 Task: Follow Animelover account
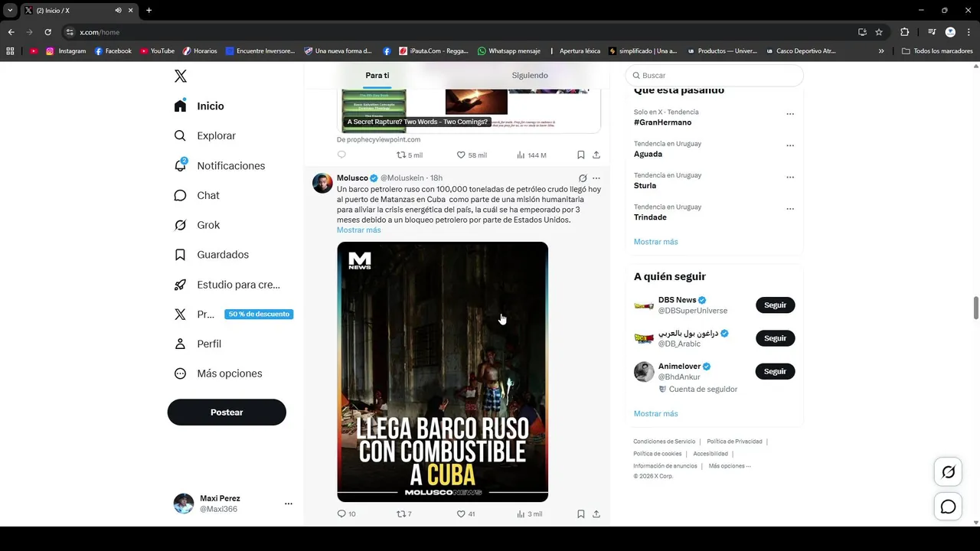775,371
